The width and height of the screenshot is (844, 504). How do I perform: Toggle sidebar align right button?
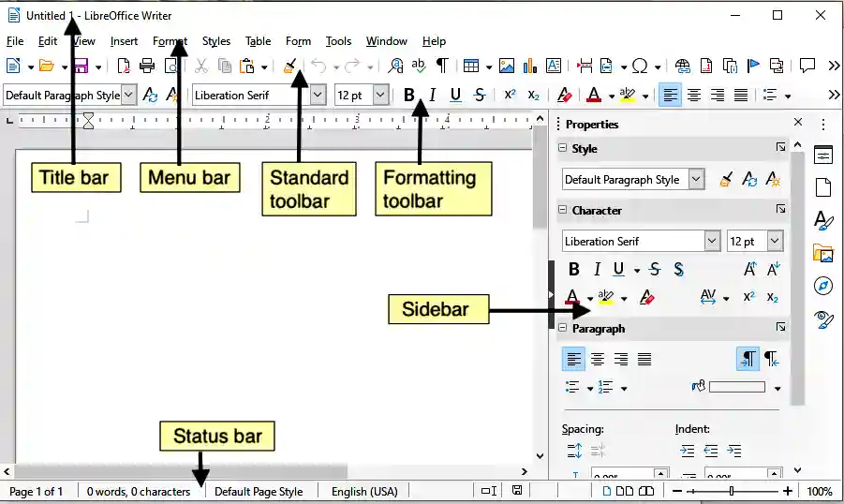[621, 359]
